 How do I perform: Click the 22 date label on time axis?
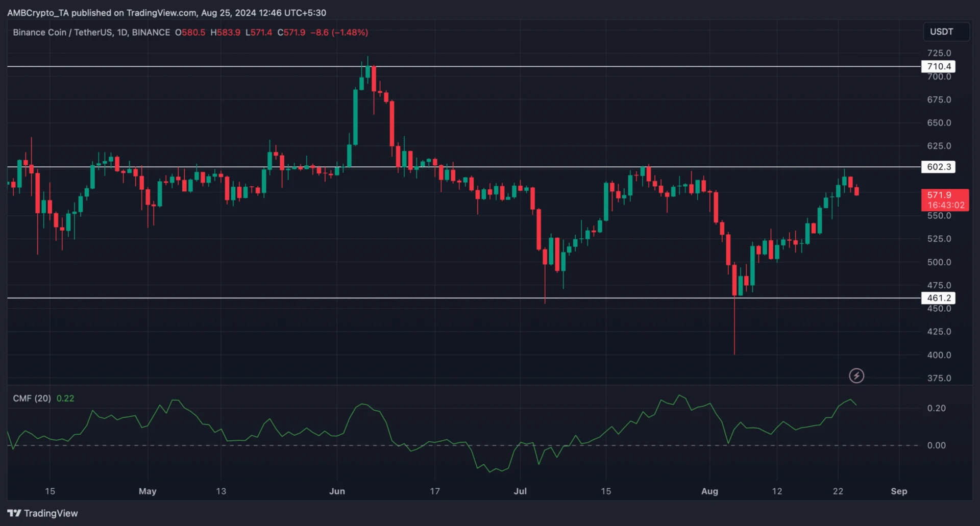pyautogui.click(x=838, y=491)
